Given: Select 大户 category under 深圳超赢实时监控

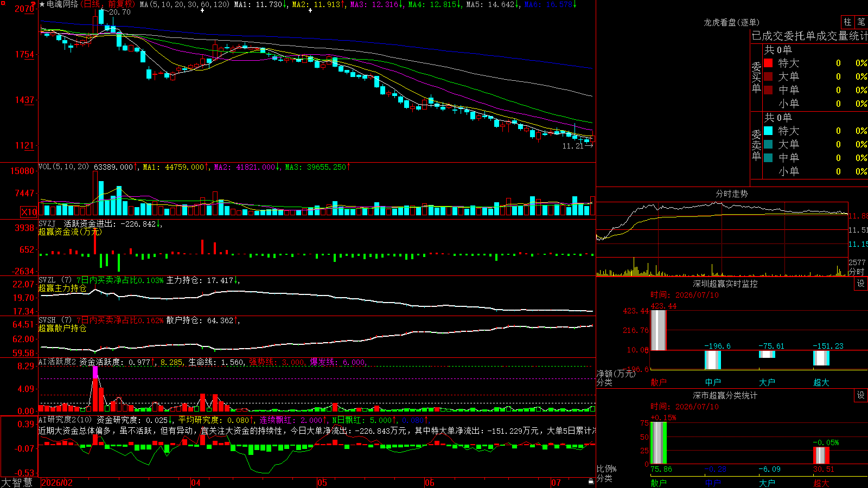Looking at the screenshot, I should [x=767, y=382].
